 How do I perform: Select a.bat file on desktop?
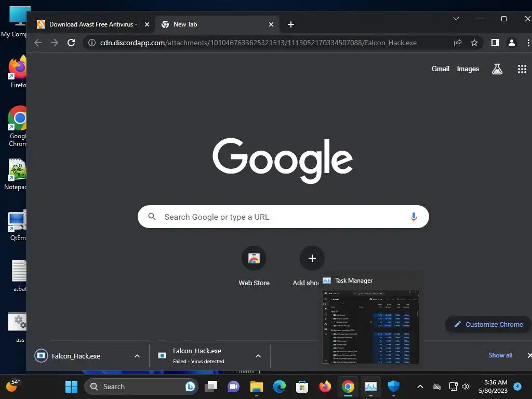coord(19,275)
